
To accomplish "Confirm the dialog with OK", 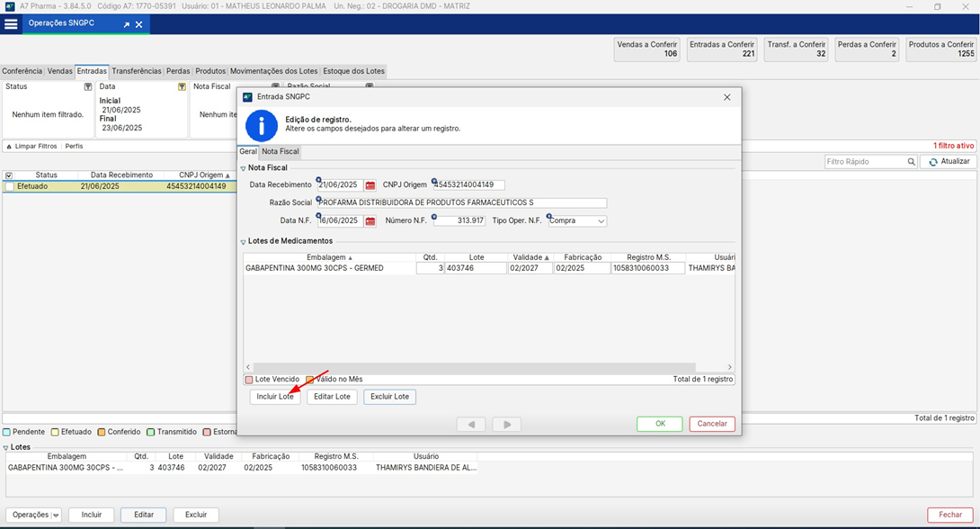I will point(660,424).
